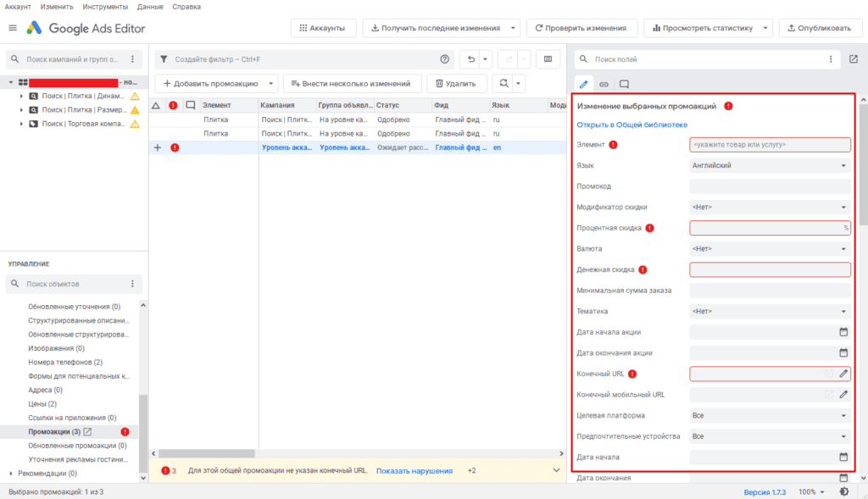This screenshot has width=868, height=499.
Task: Open Модификатор скидки dropdown
Action: point(770,207)
